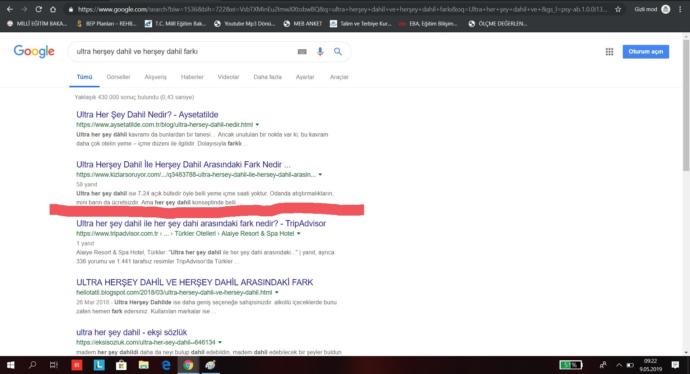The width and height of the screenshot is (690, 374).
Task: Open the on-screen keyboard icon in search box
Action: (302, 51)
